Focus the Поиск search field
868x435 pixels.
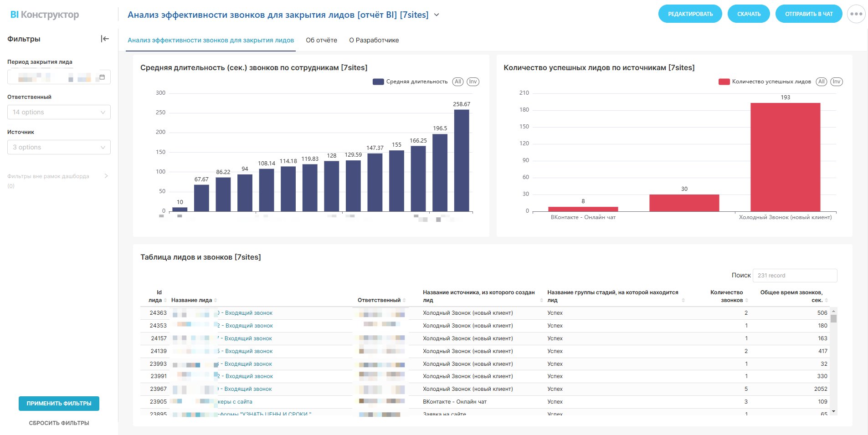tap(795, 276)
